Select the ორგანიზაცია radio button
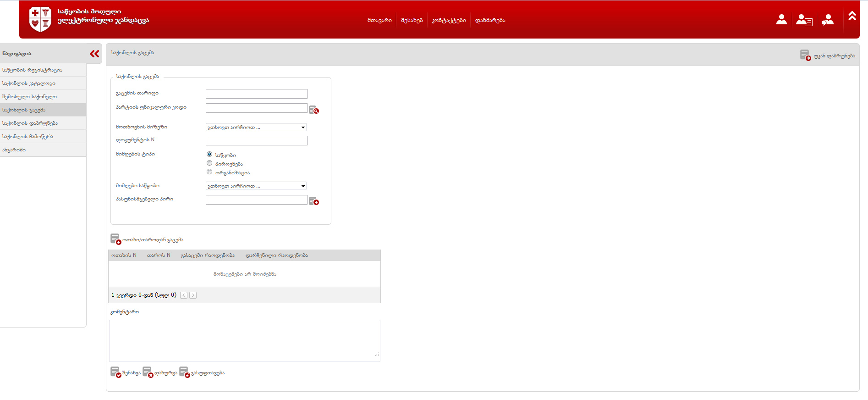 (209, 172)
